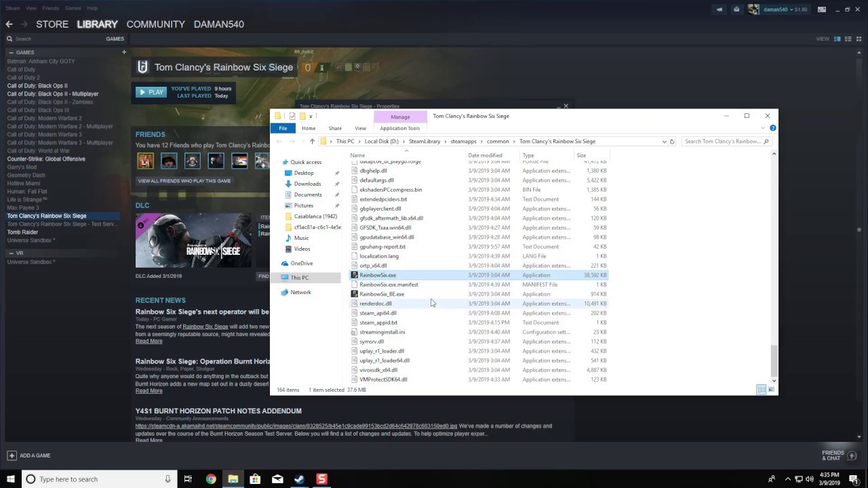Screen dimensions: 868x488
Task: Open Steam COMMUNITY section
Action: pos(155,24)
